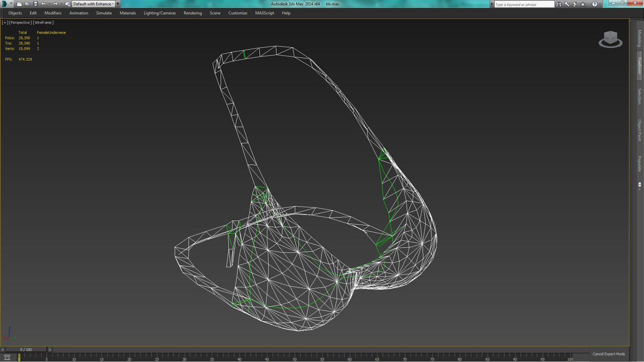Image resolution: width=644 pixels, height=362 pixels.
Task: Click frame 100 on the timeline trackbar
Action: 570,358
